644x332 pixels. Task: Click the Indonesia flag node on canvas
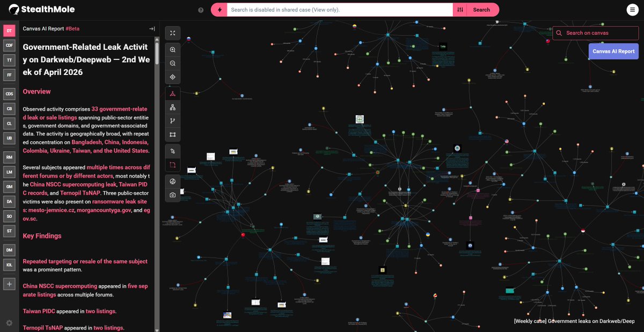tap(583, 231)
